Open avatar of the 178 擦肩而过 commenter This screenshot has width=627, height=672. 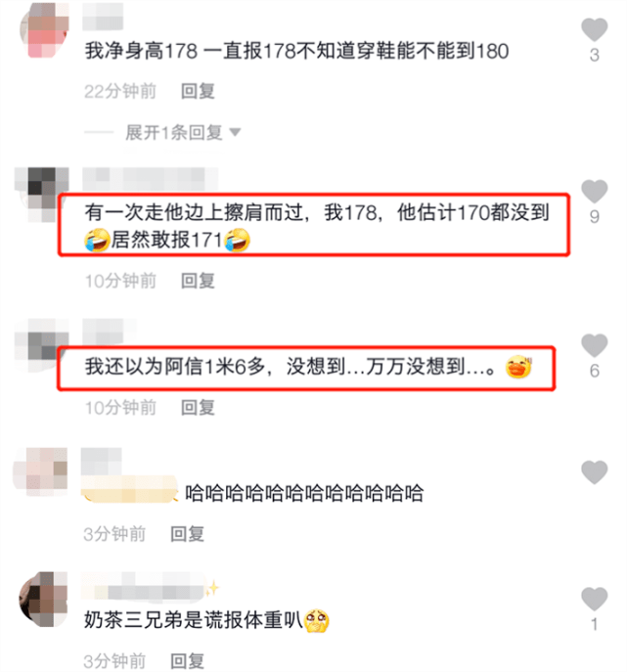42,194
